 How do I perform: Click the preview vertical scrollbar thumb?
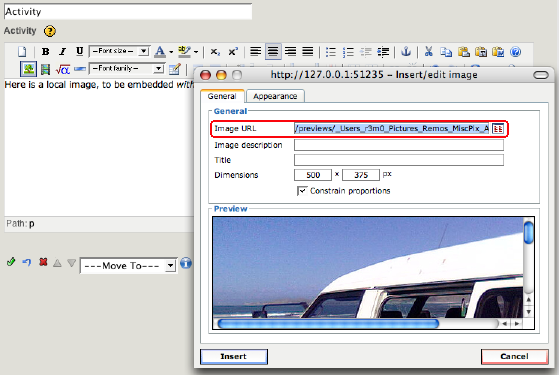(529, 232)
